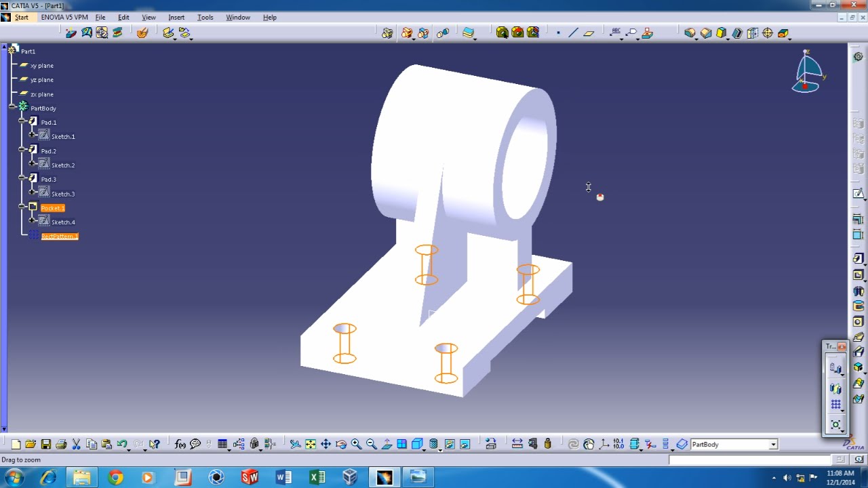Open the Formula f(x) tool
The width and height of the screenshot is (868, 488).
pyautogui.click(x=180, y=445)
